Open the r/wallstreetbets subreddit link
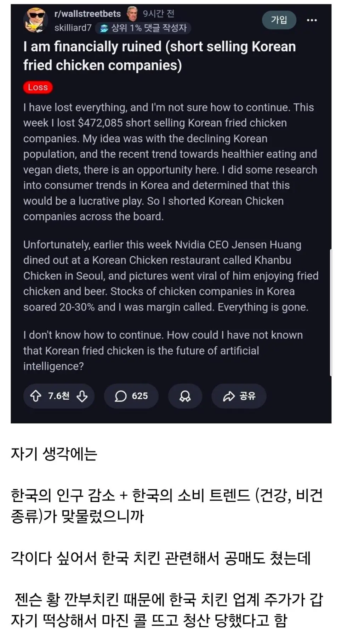 pos(87,14)
